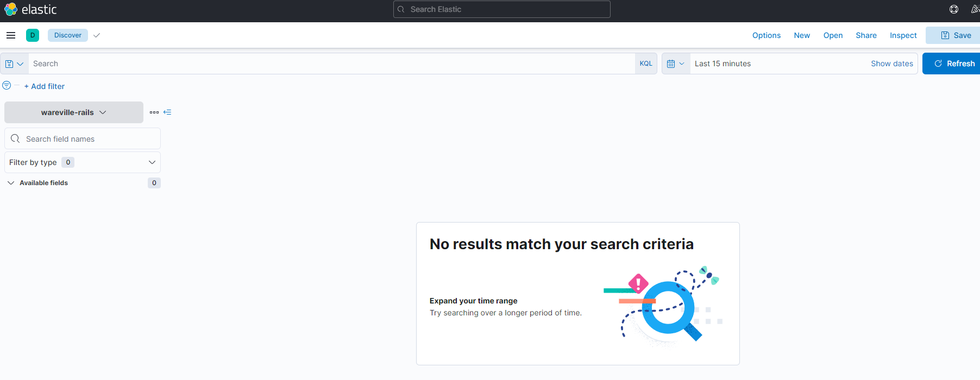
Task: Click + Add filter link
Action: pyautogui.click(x=44, y=86)
